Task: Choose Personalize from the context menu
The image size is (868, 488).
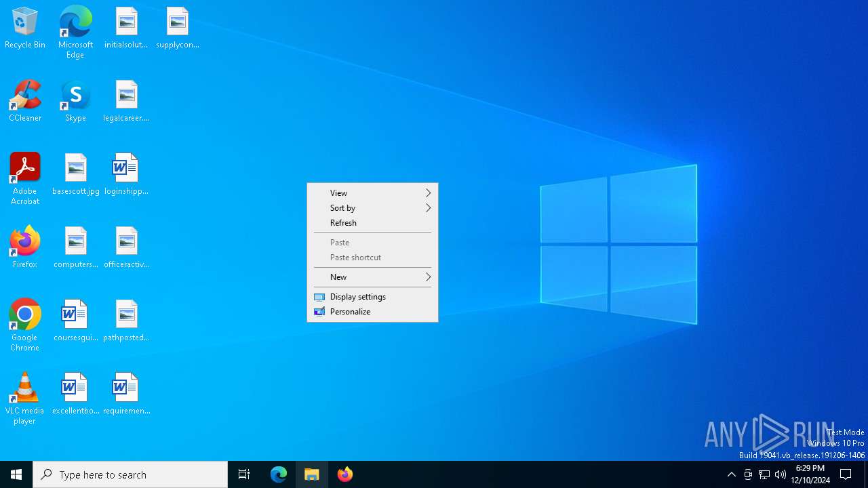Action: [372, 312]
